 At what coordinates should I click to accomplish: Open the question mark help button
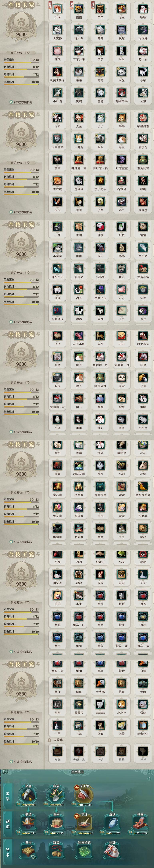149,779
